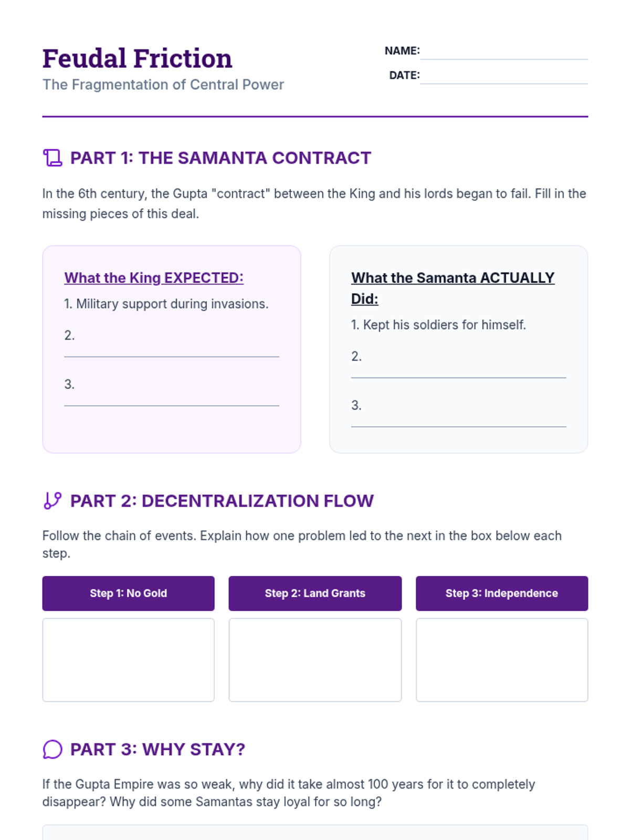
Task: Click the answer box below Step 3
Action: (501, 659)
